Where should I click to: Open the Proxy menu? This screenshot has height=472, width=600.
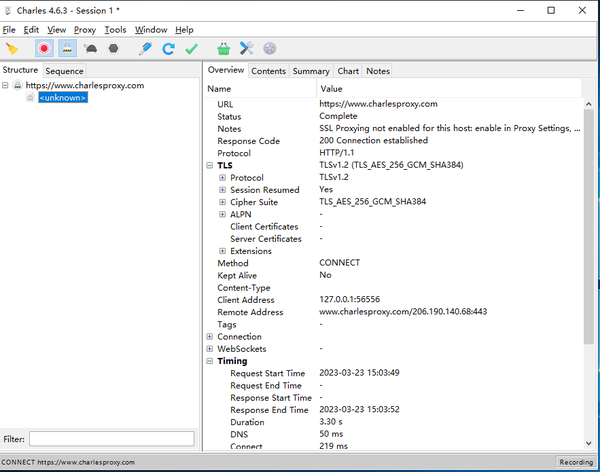85,30
